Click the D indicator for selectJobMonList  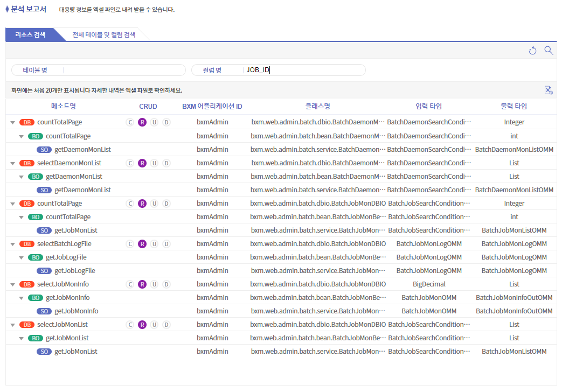click(x=166, y=325)
